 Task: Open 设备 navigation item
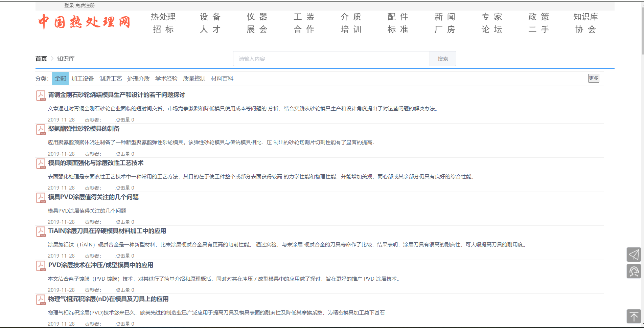pyautogui.click(x=210, y=17)
